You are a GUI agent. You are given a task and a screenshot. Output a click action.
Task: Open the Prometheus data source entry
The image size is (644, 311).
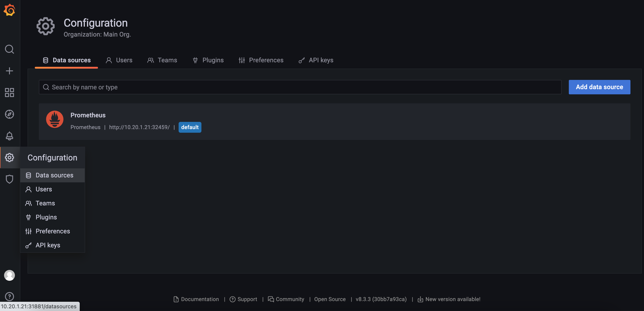[x=88, y=115]
